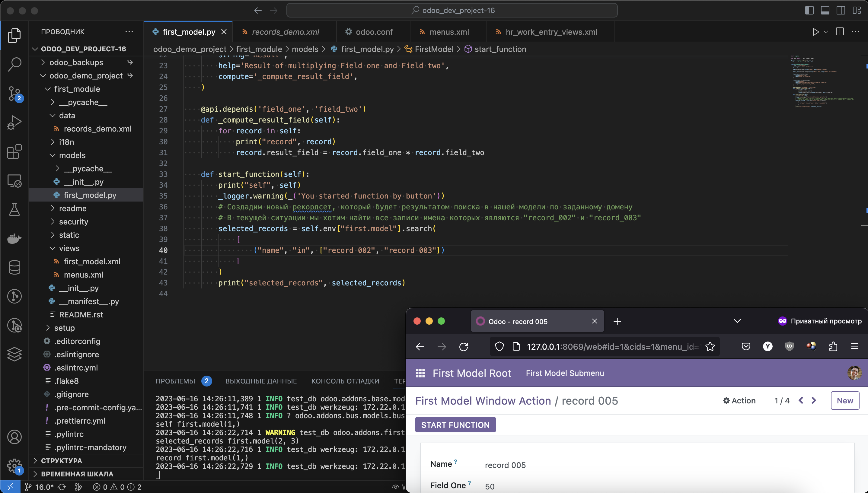Go to next record in Odoo pager
868x493 pixels.
(814, 401)
